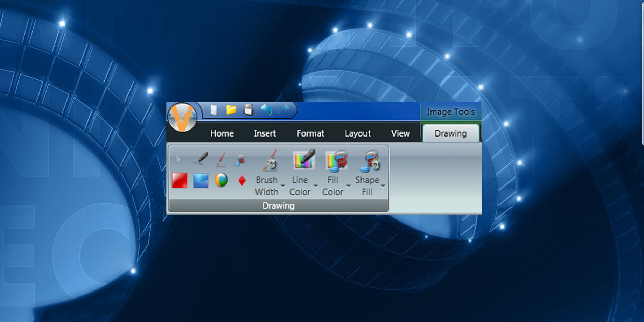Choose the red paintbrush tool
Image resolution: width=644 pixels, height=322 pixels.
pos(221,159)
